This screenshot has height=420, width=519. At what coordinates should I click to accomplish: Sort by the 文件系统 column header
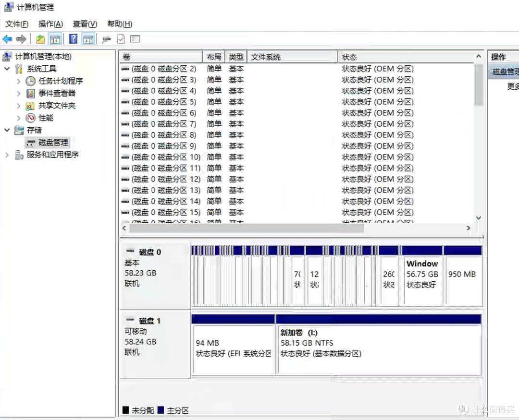(292, 57)
